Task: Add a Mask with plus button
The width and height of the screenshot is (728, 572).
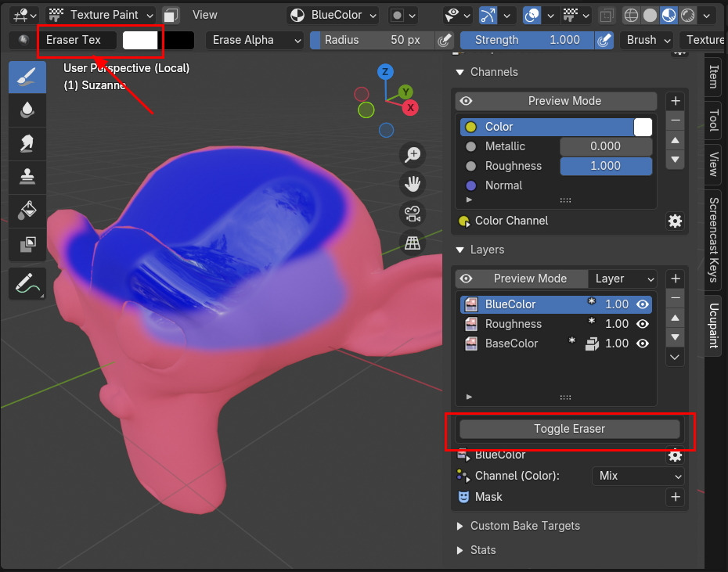Action: pos(676,497)
